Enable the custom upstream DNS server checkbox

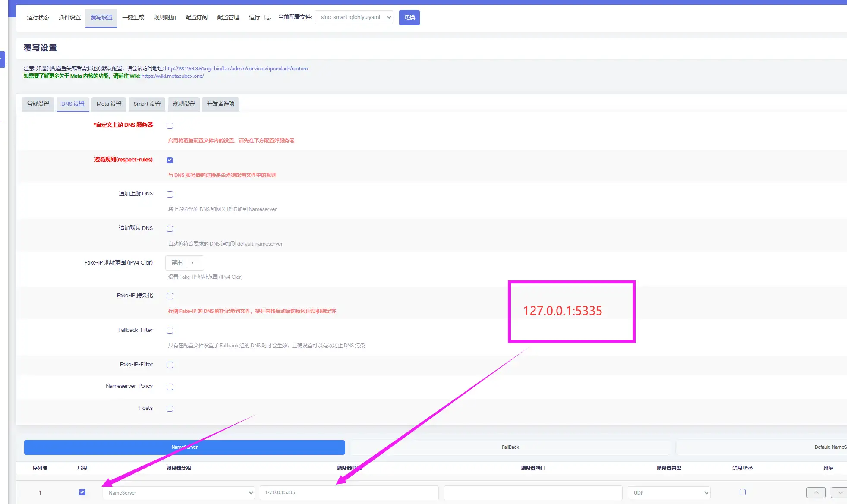point(170,126)
